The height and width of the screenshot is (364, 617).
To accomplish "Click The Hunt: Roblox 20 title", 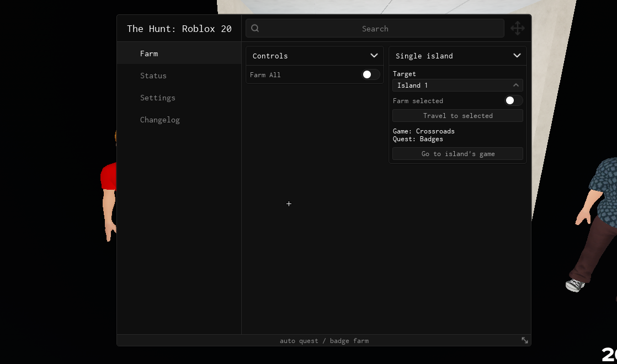I will click(179, 29).
